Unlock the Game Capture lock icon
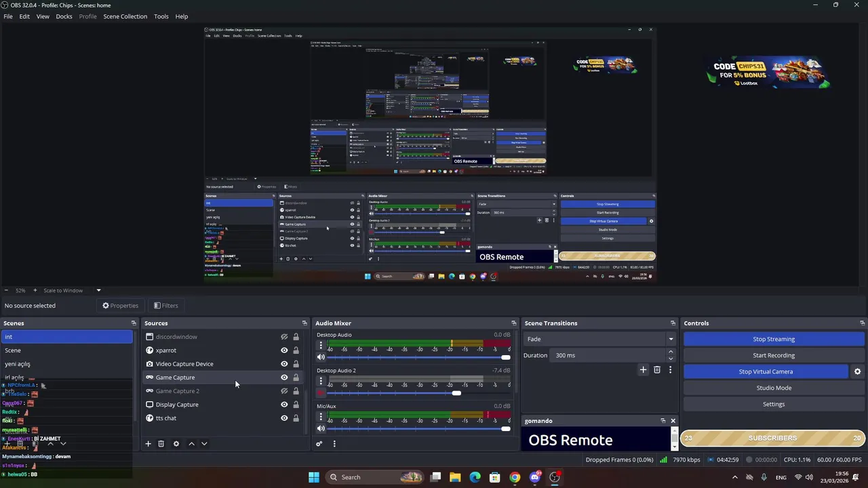Screen dimensions: 868x488 (x=296, y=378)
